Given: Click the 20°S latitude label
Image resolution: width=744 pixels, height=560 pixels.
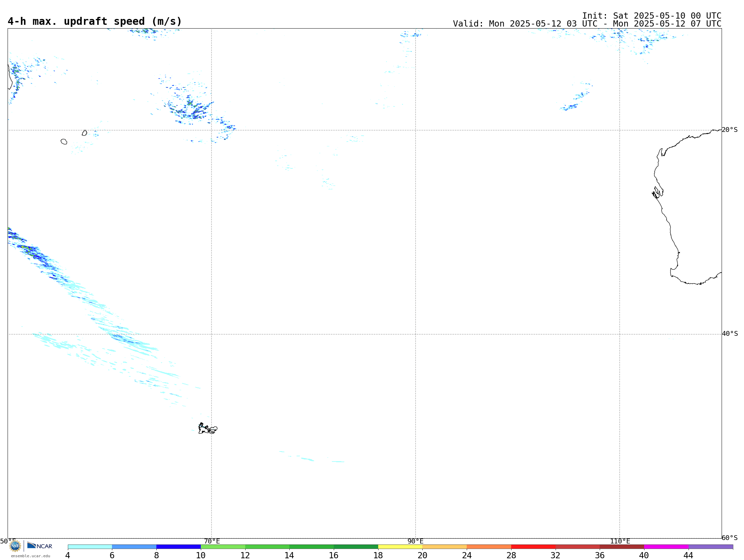Looking at the screenshot, I should coord(730,130).
